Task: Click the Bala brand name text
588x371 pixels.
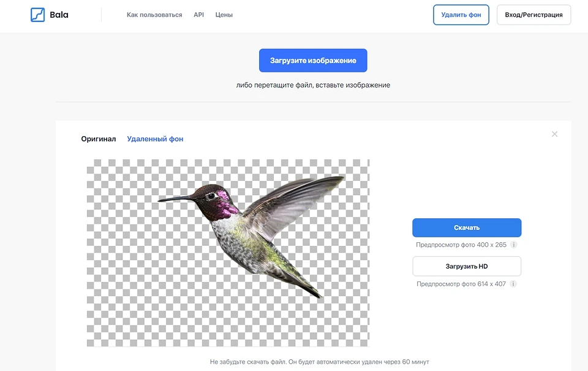Action: point(59,15)
